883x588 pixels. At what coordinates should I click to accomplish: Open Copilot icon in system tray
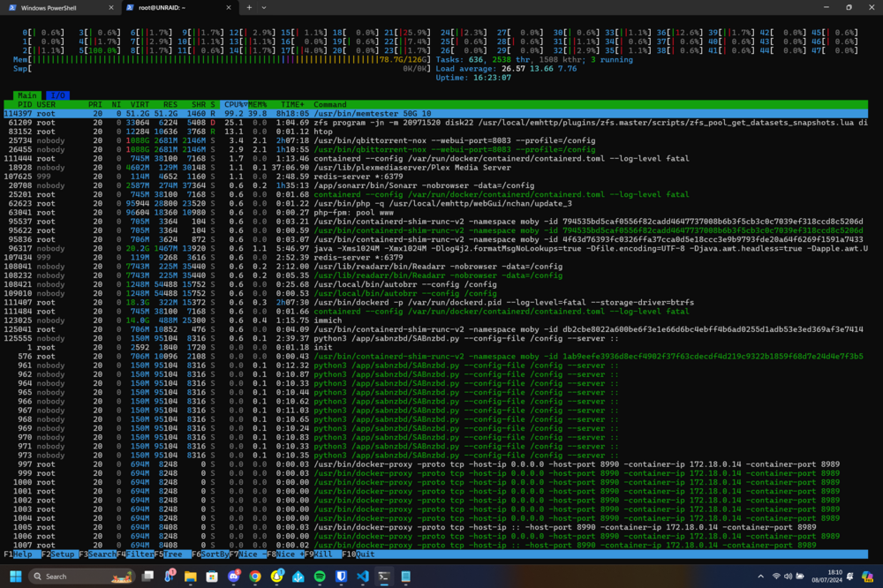click(x=868, y=577)
